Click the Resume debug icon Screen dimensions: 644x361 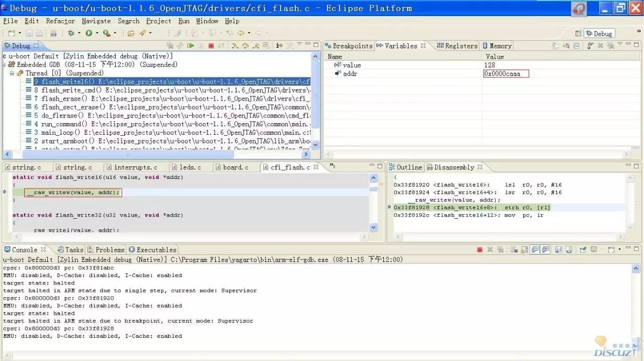191,46
